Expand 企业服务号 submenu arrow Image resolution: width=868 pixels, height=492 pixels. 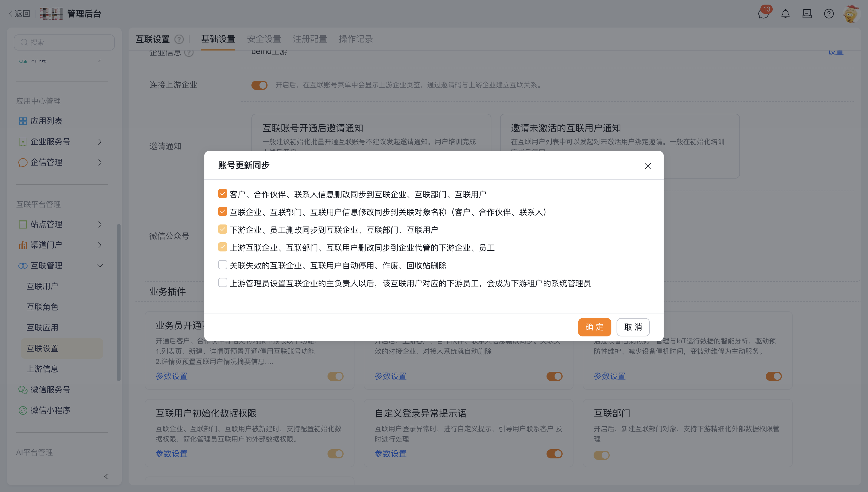(x=100, y=142)
